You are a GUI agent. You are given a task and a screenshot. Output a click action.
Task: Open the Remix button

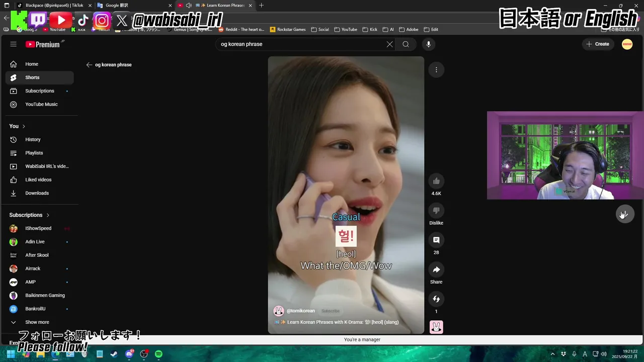[x=436, y=299]
